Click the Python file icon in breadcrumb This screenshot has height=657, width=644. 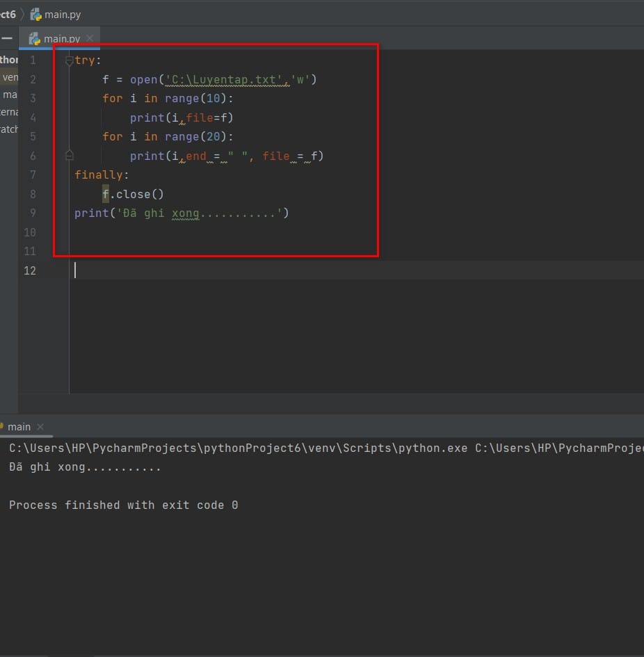36,15
